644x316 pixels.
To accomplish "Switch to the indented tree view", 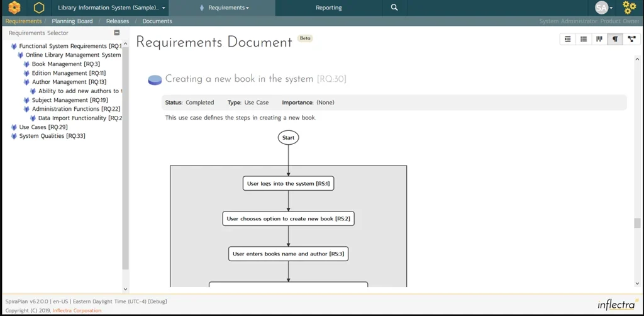I will [x=568, y=39].
